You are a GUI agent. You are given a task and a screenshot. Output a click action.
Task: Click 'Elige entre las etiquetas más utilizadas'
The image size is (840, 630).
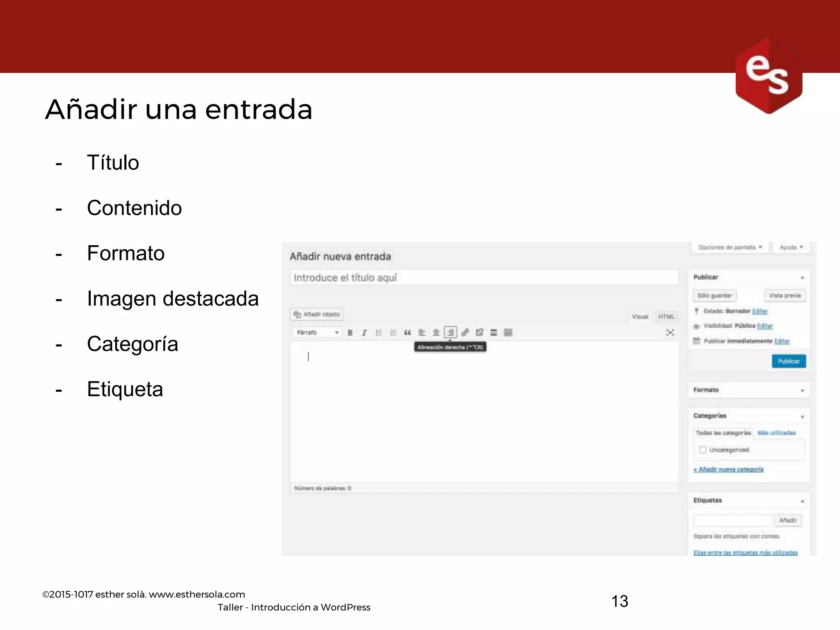(x=746, y=553)
